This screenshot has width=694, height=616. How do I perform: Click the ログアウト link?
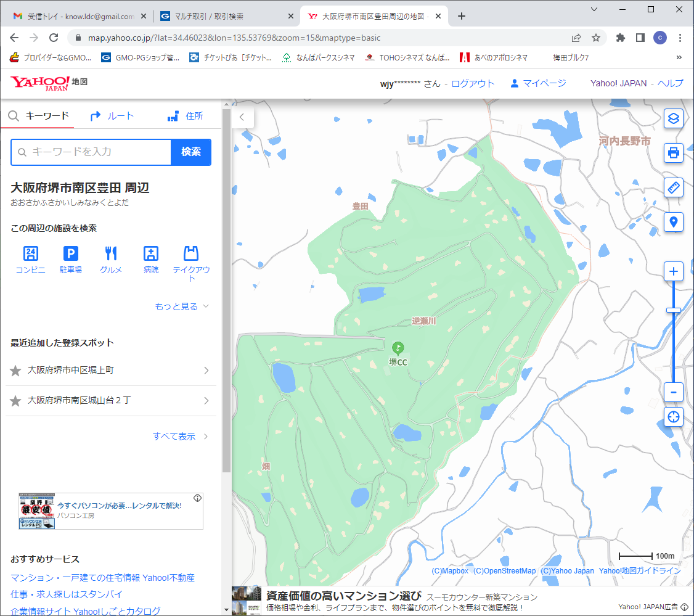[473, 83]
